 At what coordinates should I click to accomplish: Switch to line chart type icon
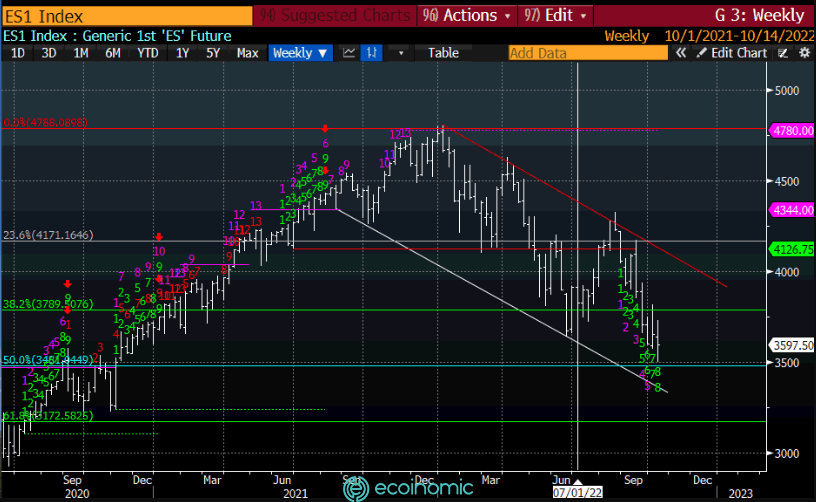point(348,53)
